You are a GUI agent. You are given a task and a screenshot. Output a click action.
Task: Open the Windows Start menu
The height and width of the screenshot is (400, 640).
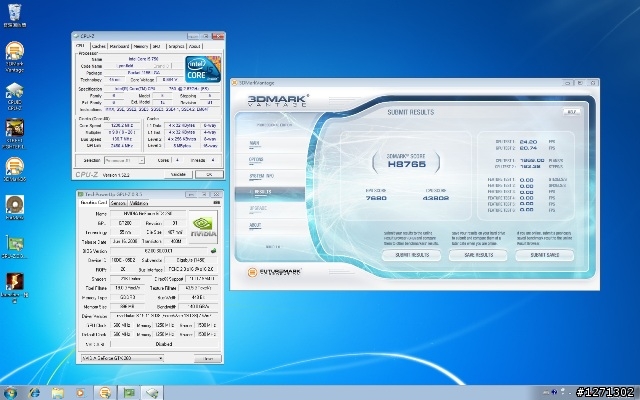(x=9, y=393)
